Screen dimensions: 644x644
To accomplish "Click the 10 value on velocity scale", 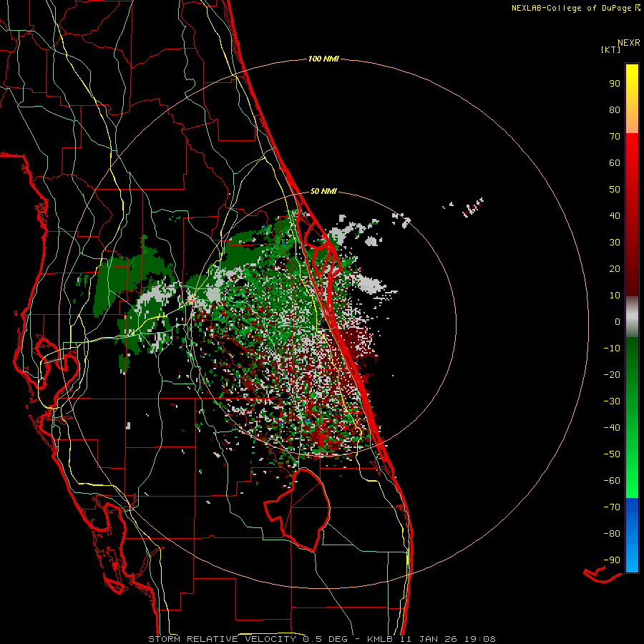I will click(615, 296).
